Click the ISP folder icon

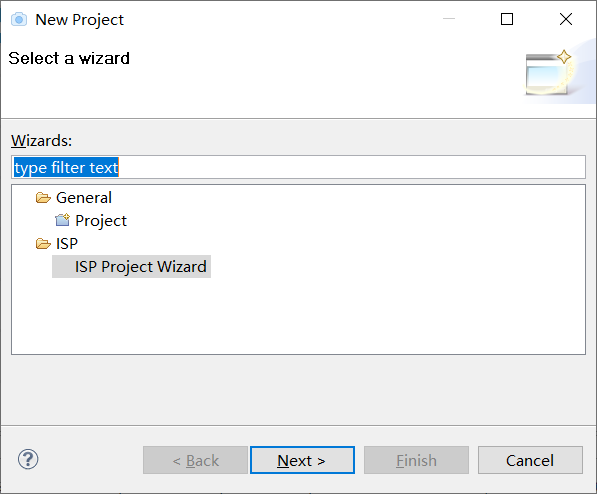(43, 243)
